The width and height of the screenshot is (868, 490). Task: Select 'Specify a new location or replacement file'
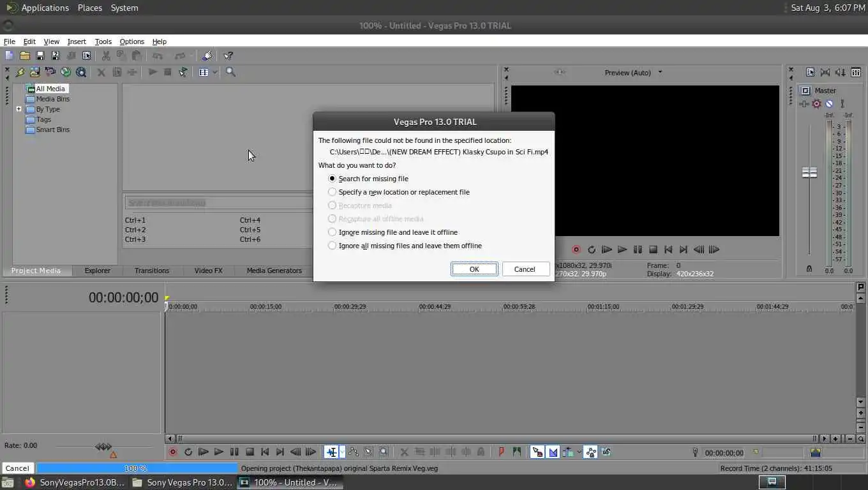coord(332,192)
